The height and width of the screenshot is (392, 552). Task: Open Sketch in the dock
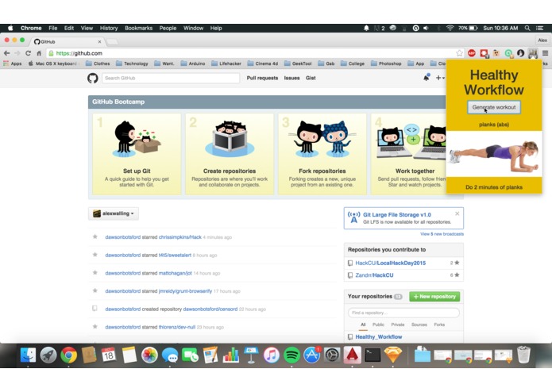click(x=393, y=355)
